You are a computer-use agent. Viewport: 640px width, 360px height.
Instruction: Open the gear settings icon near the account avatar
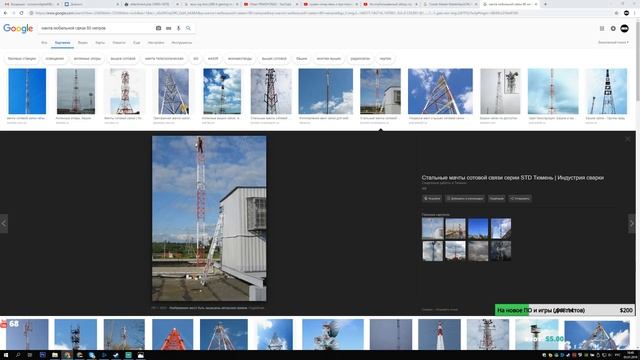tap(613, 29)
